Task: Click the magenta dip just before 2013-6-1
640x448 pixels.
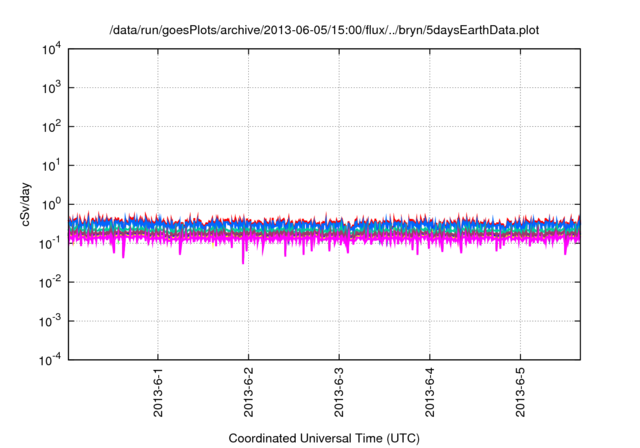Action: click(x=124, y=255)
